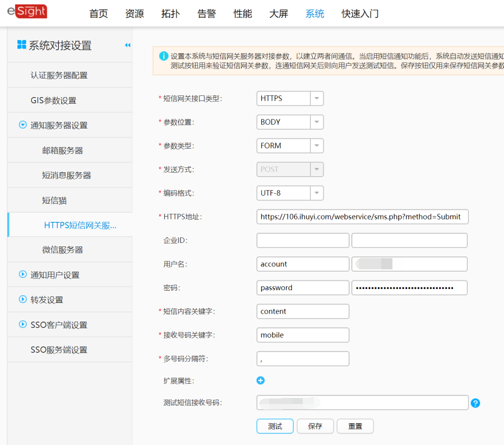Click help icon next to test number field
This screenshot has width=504, height=445.
[475, 403]
